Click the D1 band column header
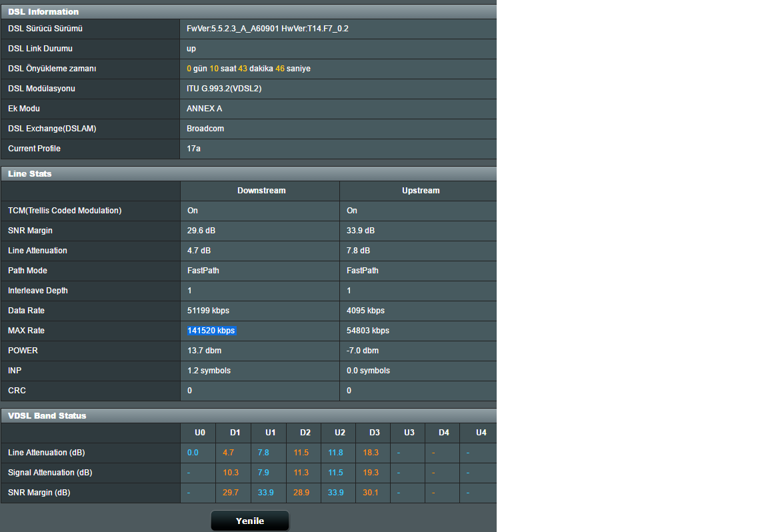The image size is (768, 532). click(x=235, y=433)
